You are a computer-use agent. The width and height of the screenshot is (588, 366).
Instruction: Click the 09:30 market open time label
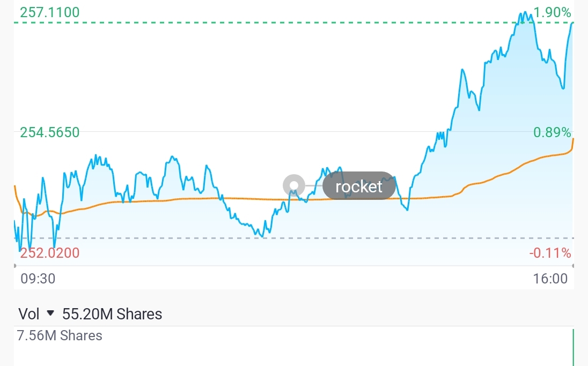pos(38,279)
